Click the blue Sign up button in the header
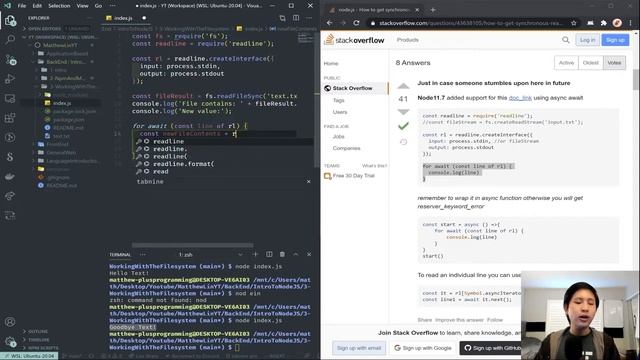Image resolution: width=640 pixels, height=360 pixels. pos(615,40)
